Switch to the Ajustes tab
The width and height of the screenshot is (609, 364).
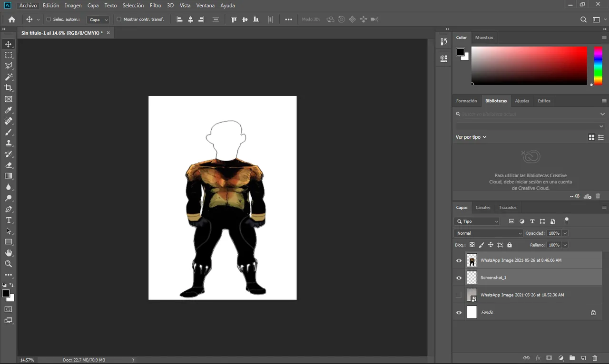tap(522, 101)
